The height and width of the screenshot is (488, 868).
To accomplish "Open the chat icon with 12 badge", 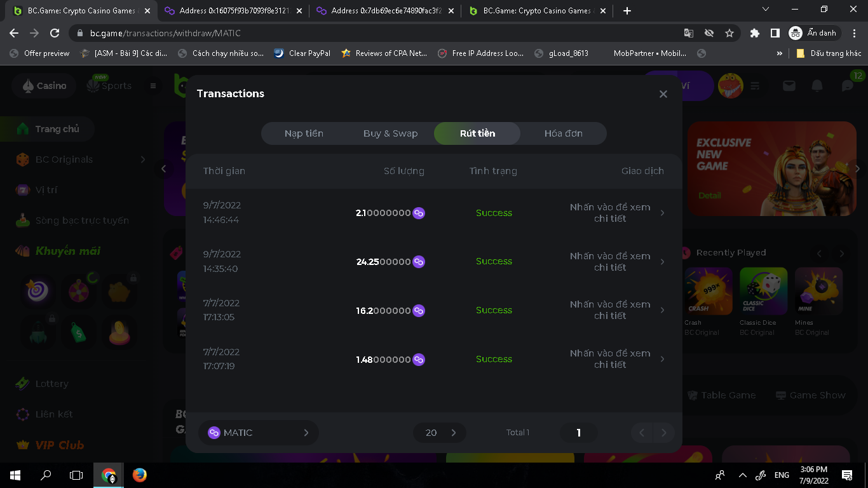I will (848, 86).
